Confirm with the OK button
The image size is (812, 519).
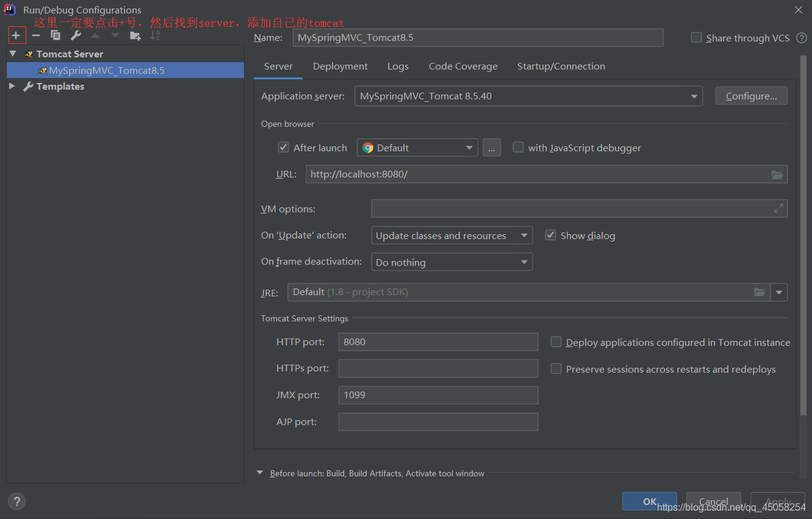pos(650,501)
